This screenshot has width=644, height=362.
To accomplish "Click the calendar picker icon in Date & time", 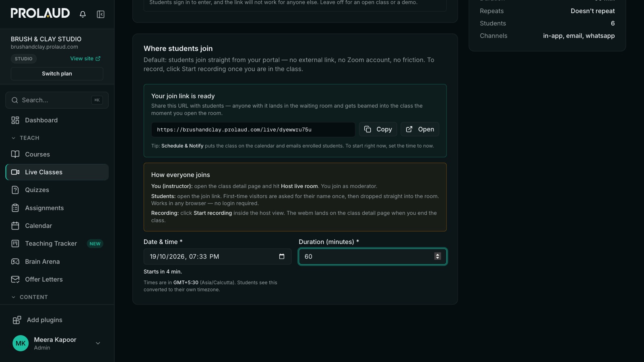I will (282, 257).
